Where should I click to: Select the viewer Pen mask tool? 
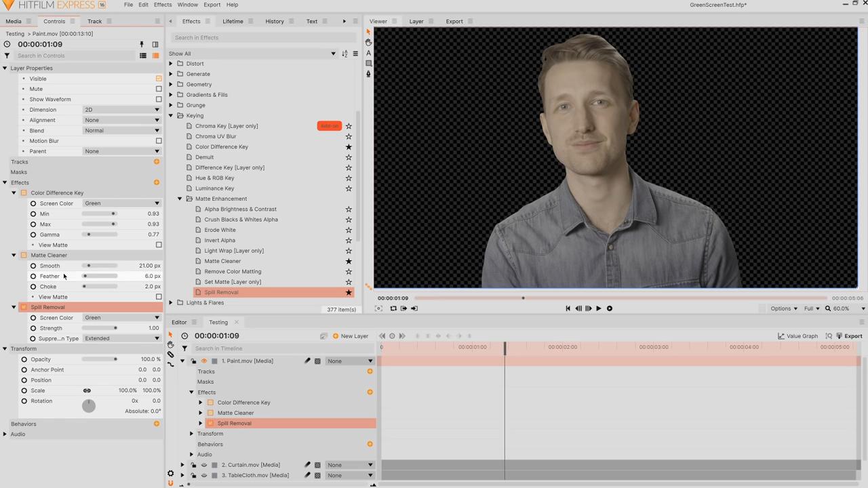pos(368,74)
